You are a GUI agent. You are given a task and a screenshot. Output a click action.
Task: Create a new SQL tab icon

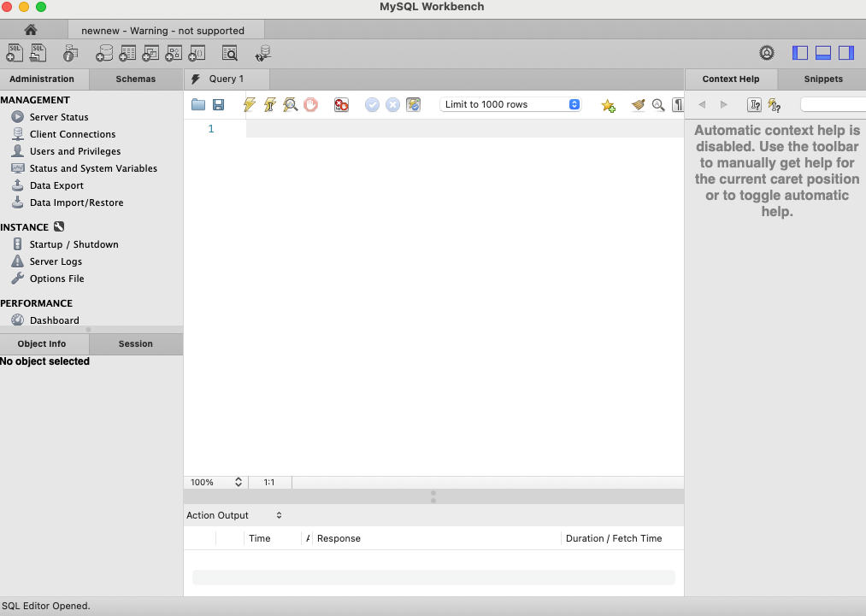15,53
